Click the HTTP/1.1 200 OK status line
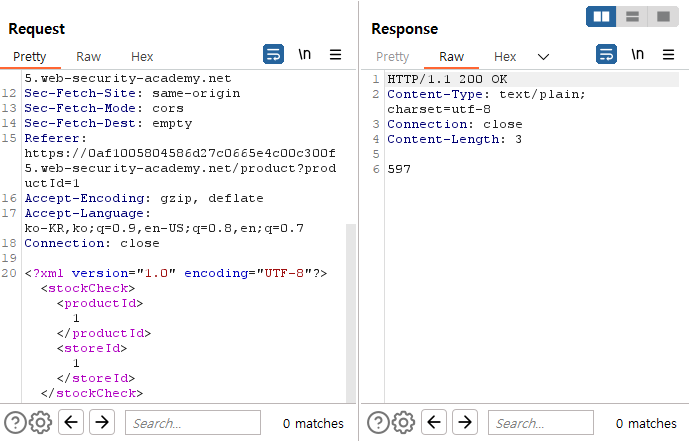Viewport: 689px width, 441px height. (447, 79)
